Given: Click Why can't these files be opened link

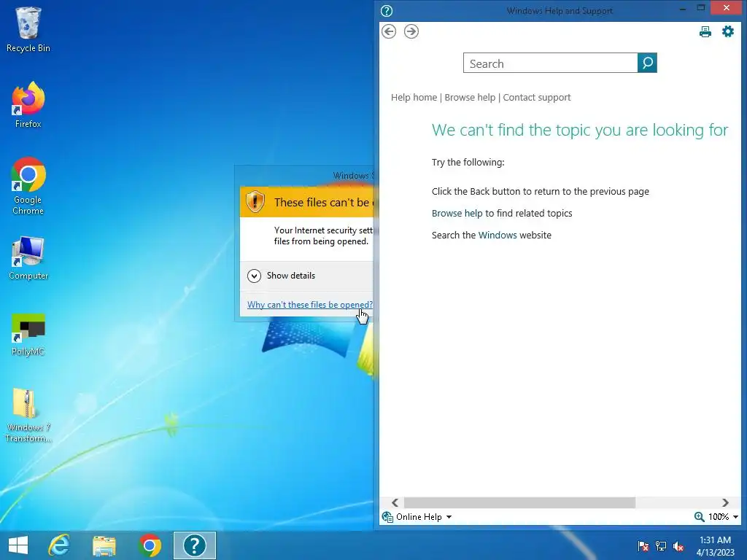Looking at the screenshot, I should tap(309, 305).
